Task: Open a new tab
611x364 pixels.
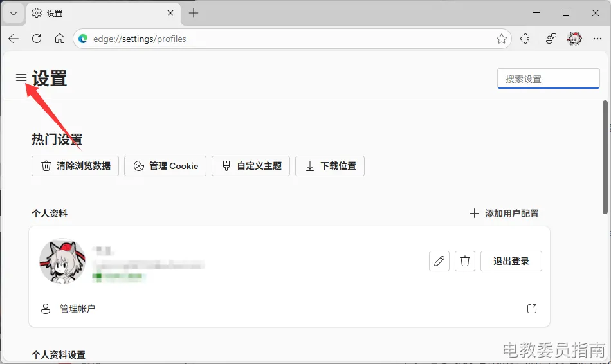Action: tap(194, 13)
